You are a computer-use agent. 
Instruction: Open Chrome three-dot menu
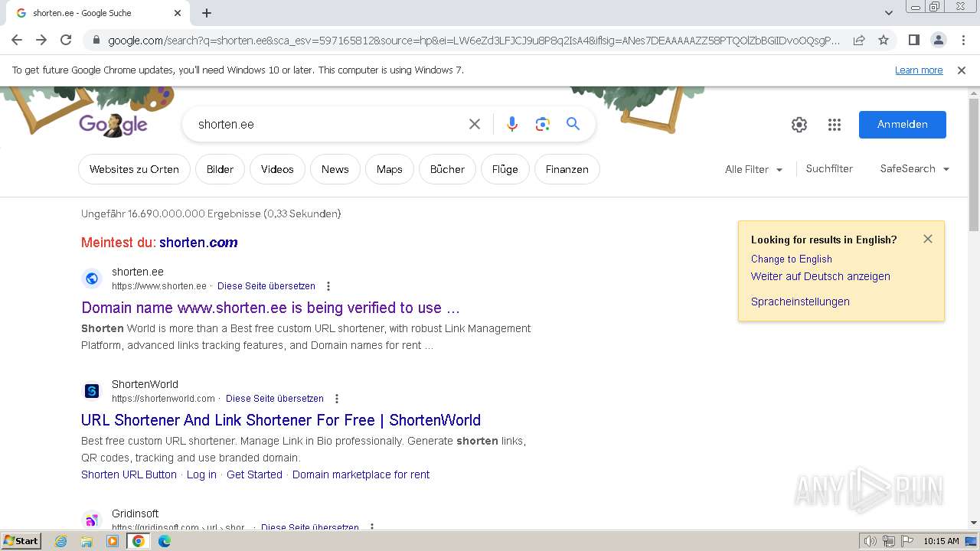[962, 40]
